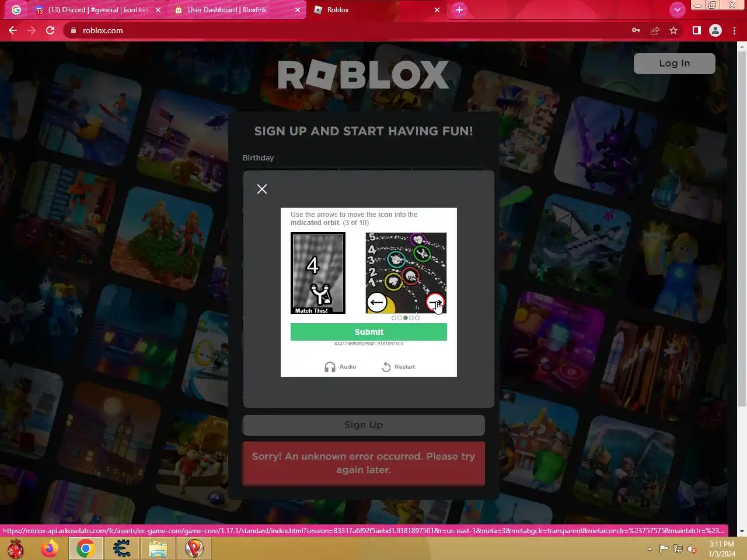Switch to the Audio challenge headphones option
747x560 pixels.
point(340,367)
